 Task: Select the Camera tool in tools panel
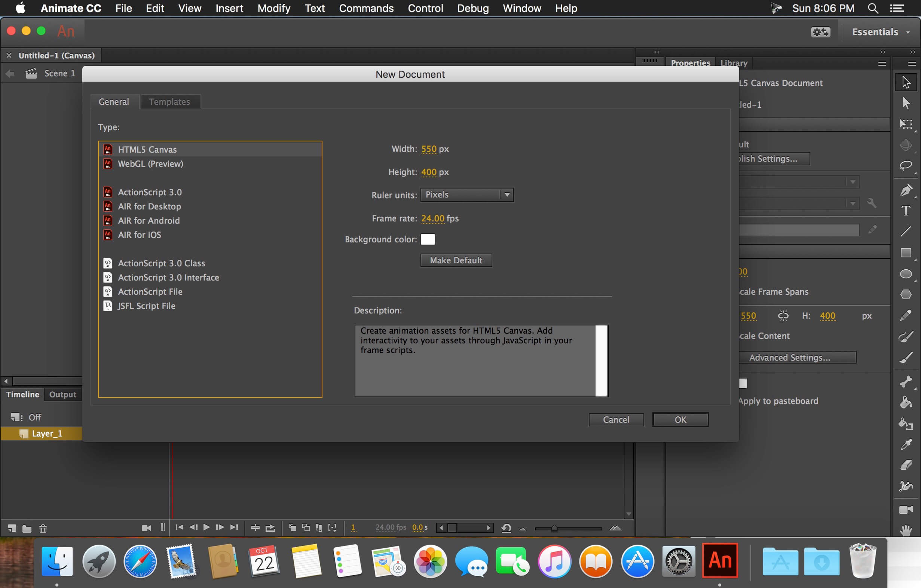[x=905, y=509]
